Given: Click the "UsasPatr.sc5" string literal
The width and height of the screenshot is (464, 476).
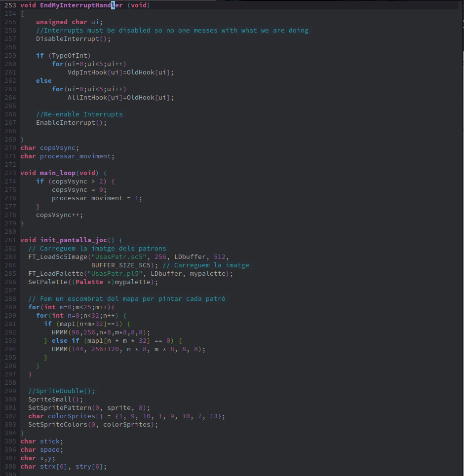Looking at the screenshot, I should point(119,257).
